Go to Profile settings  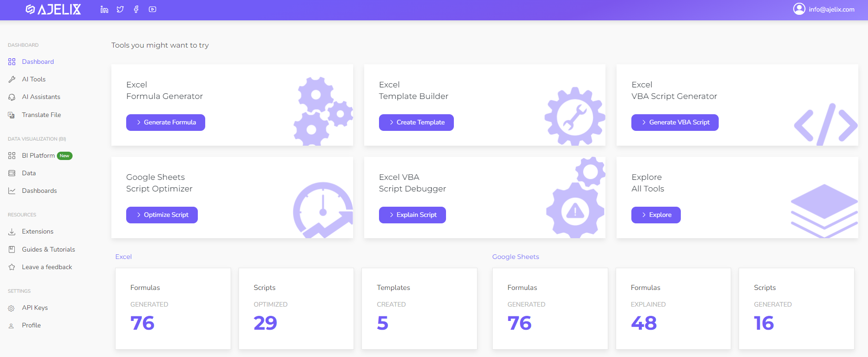click(x=31, y=326)
